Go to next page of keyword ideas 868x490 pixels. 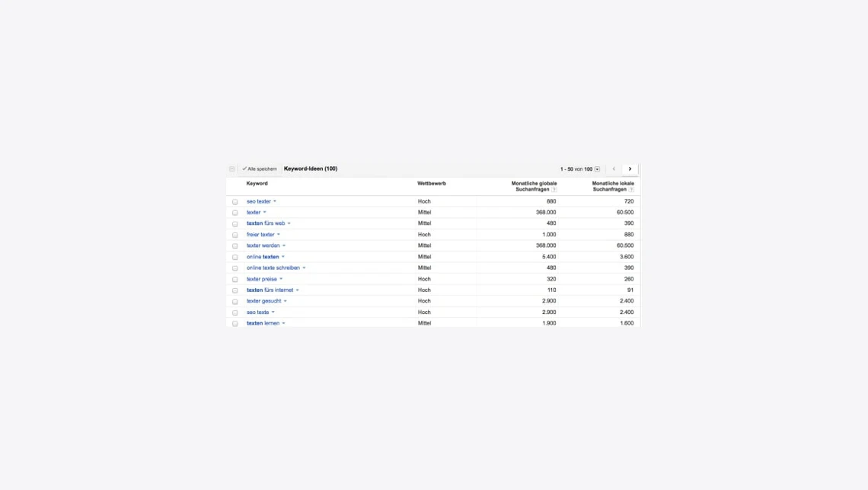pyautogui.click(x=630, y=169)
